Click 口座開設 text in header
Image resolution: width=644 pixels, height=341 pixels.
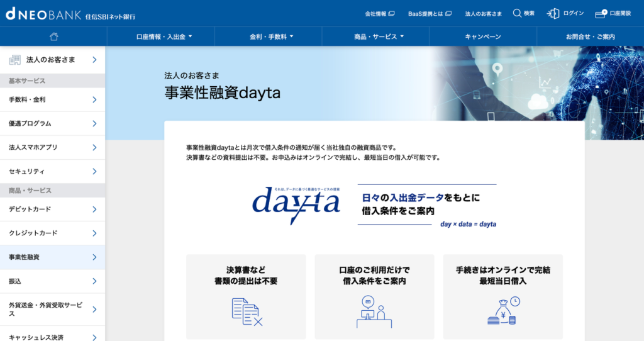pos(620,13)
